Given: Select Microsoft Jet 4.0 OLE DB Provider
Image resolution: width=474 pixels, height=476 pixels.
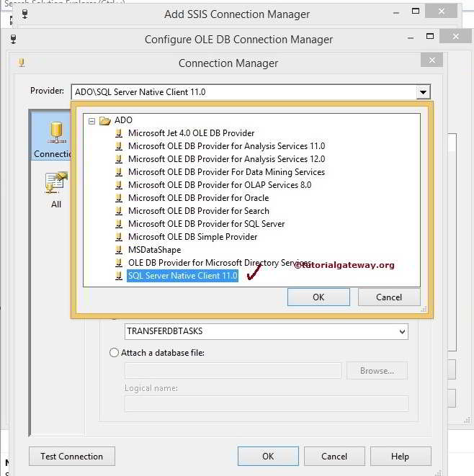Looking at the screenshot, I should (192, 133).
